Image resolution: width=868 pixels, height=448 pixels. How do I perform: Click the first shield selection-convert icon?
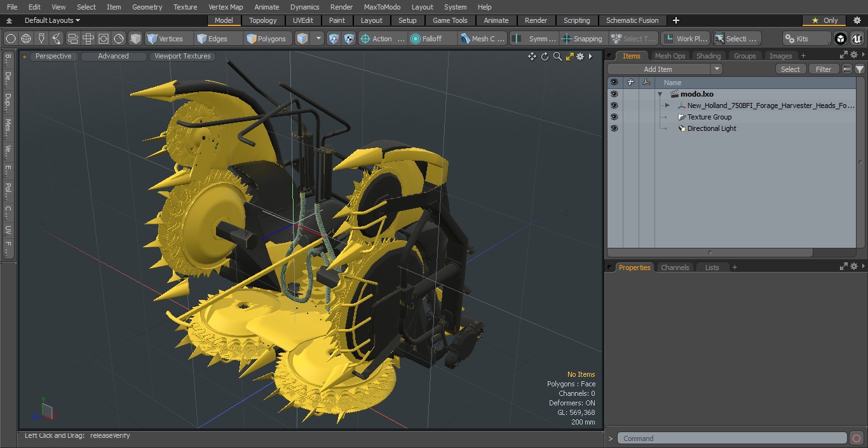coord(334,39)
